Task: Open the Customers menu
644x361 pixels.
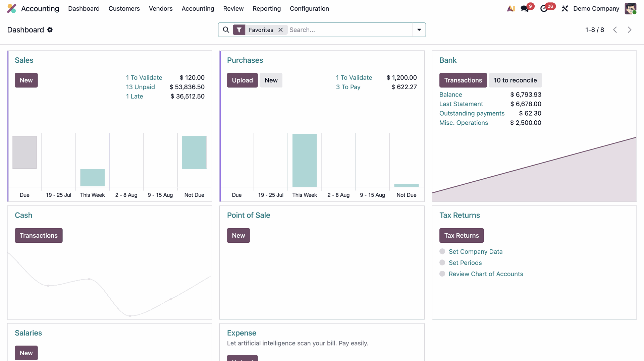Action: click(124, 9)
